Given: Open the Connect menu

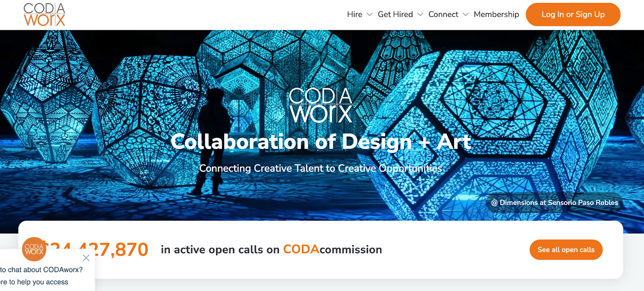Looking at the screenshot, I should [443, 14].
